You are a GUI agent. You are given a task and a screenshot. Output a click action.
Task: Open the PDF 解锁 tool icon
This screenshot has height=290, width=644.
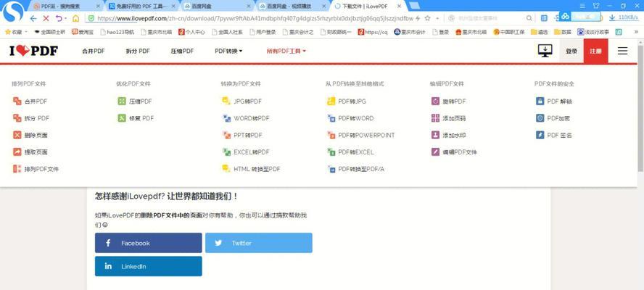[540, 101]
